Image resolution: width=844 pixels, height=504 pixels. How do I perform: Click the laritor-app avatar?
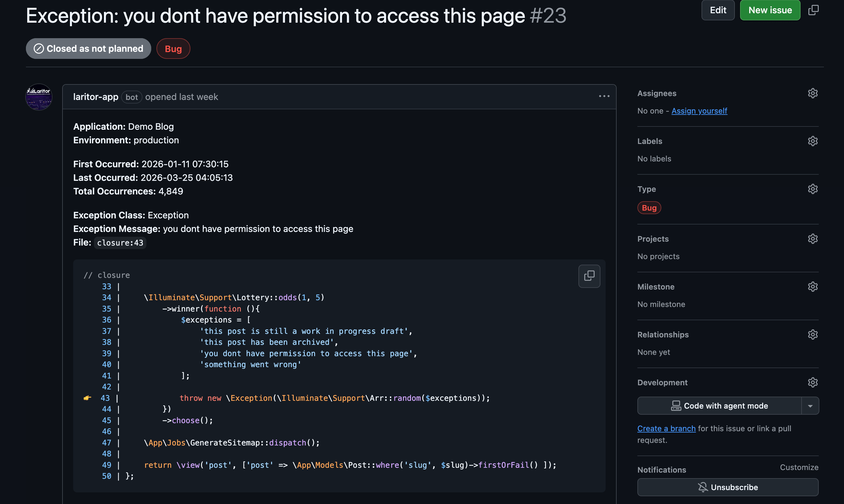pyautogui.click(x=39, y=97)
